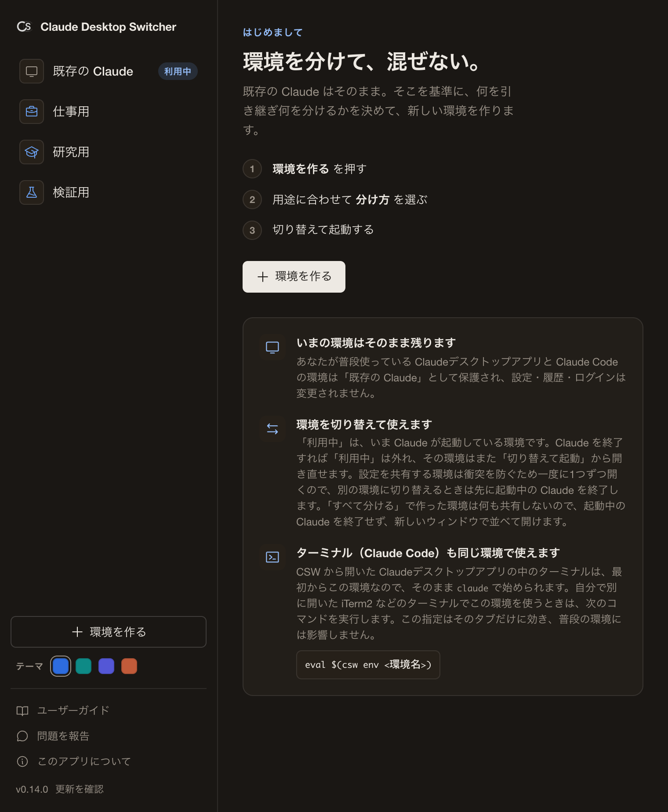Click plus icon in sidebar 環境を作る button
The width and height of the screenshot is (668, 812).
coord(77,632)
